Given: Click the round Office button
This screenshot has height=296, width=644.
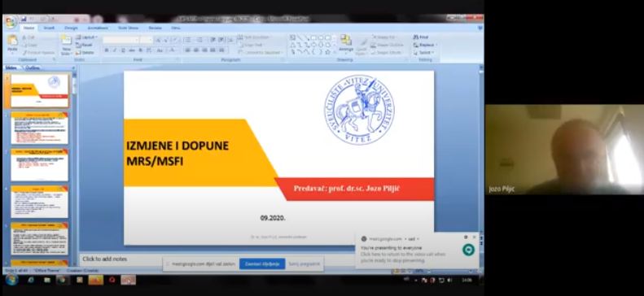Looking at the screenshot, I should [x=11, y=22].
